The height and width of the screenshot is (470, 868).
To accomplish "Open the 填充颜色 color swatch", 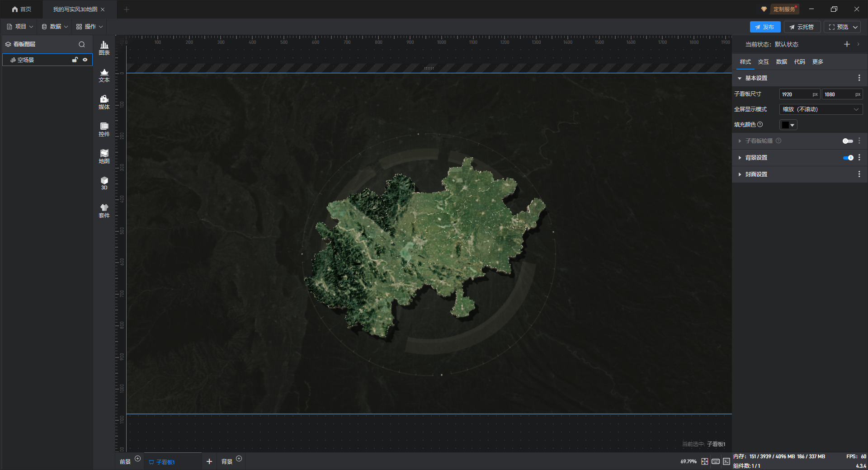I will 788,125.
